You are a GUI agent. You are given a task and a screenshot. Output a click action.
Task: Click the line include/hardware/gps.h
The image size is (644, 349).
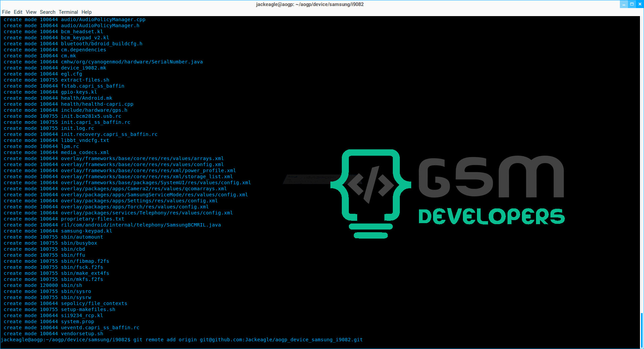(x=65, y=110)
